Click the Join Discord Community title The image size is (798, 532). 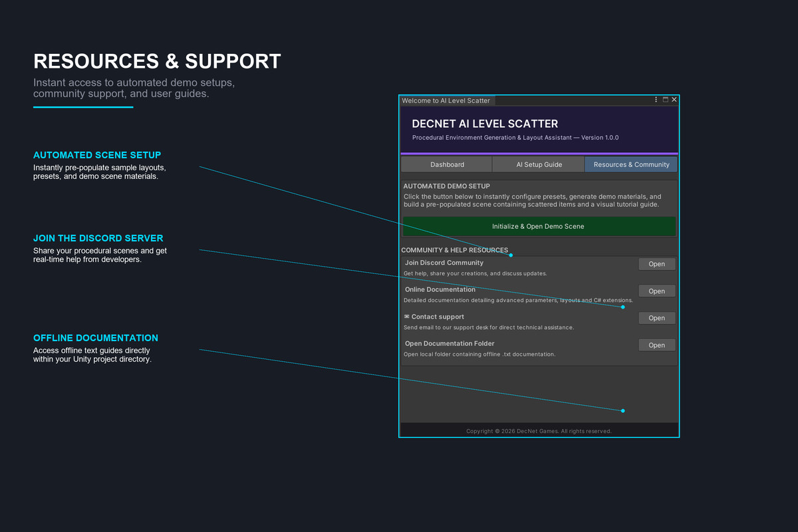(444, 263)
